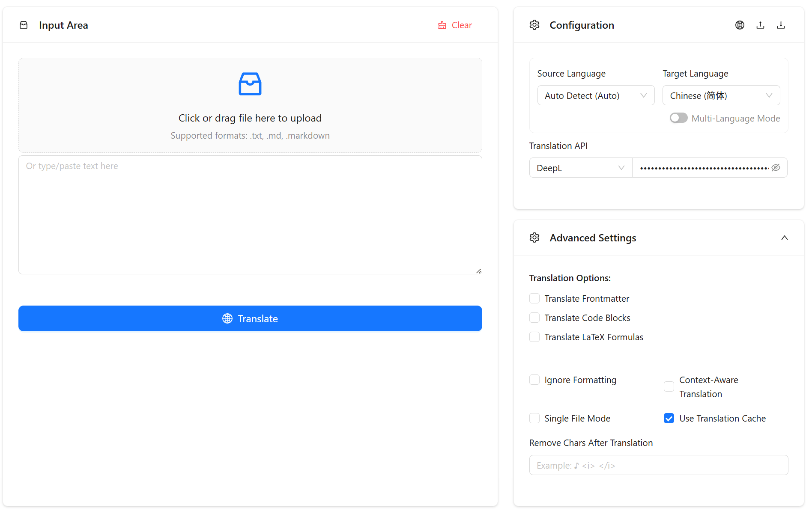Click the upload/export configuration icon
The width and height of the screenshot is (812, 514).
760,25
